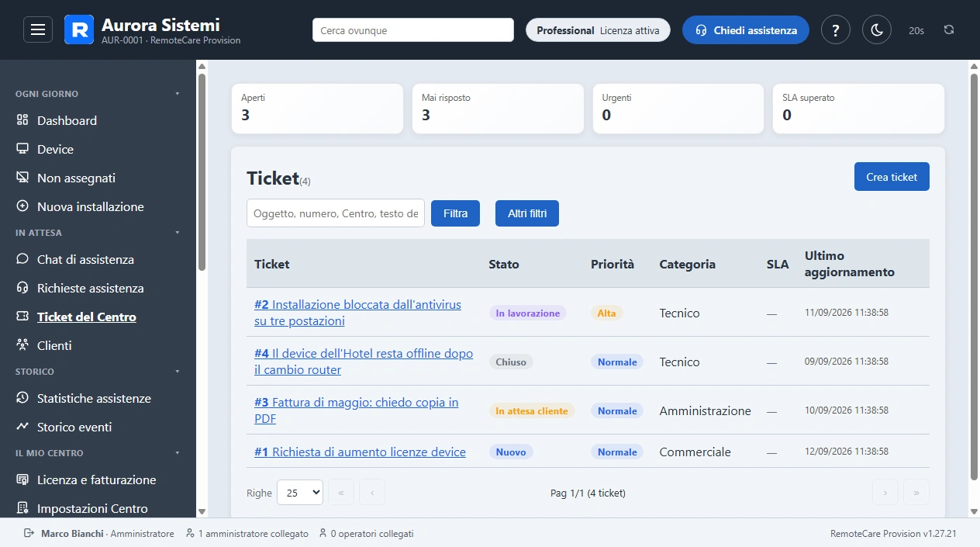This screenshot has width=980, height=547.
Task: Open ticket #2 Installazione bloccata dall'antivirus
Action: [357, 313]
